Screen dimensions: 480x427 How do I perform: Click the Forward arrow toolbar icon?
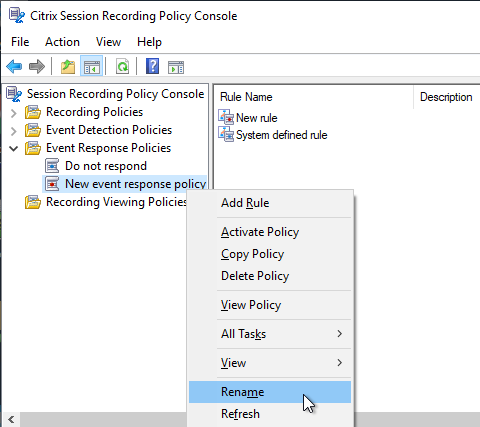37,66
